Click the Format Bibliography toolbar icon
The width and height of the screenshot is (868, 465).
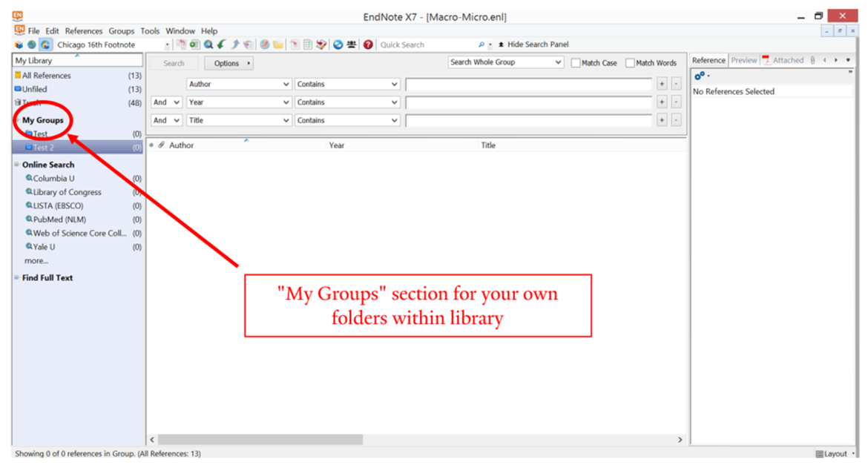click(308, 44)
